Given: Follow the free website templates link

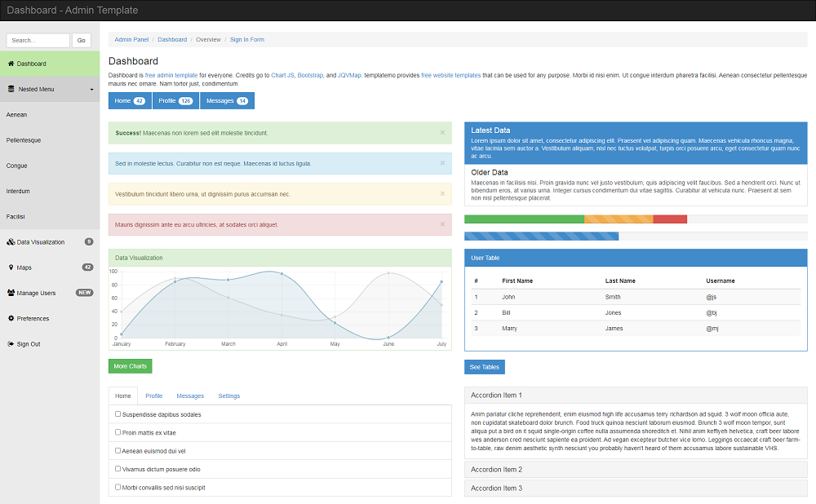Looking at the screenshot, I should pyautogui.click(x=450, y=75).
